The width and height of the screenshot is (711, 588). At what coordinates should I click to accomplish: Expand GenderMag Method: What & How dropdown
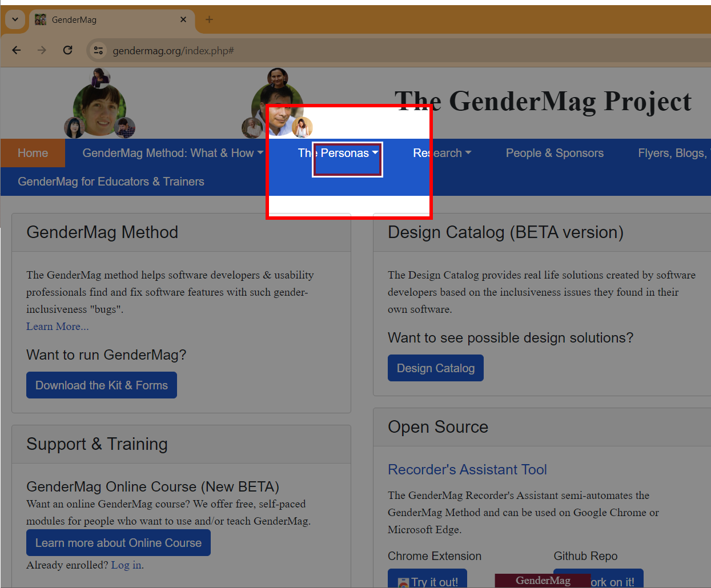pos(173,153)
